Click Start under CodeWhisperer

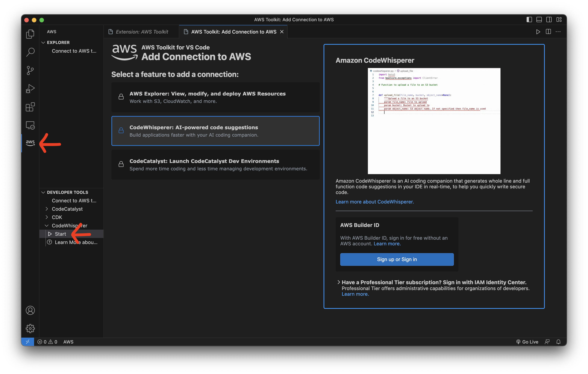[x=60, y=234]
